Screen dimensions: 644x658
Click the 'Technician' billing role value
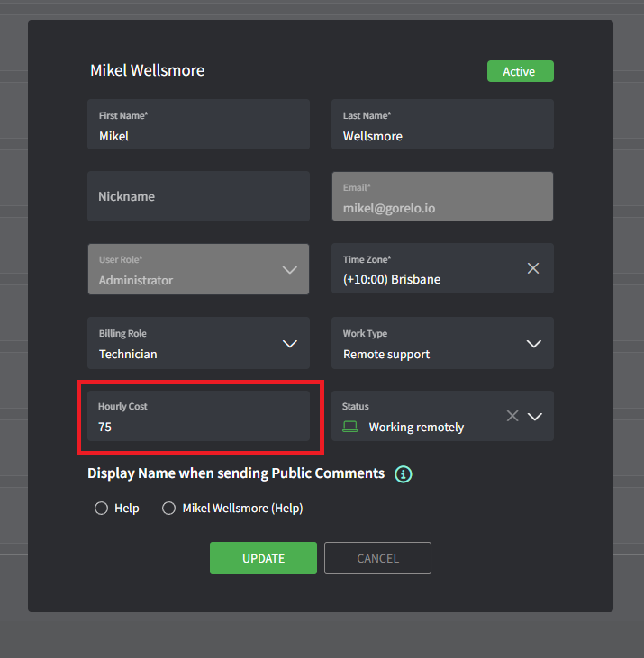tap(128, 354)
